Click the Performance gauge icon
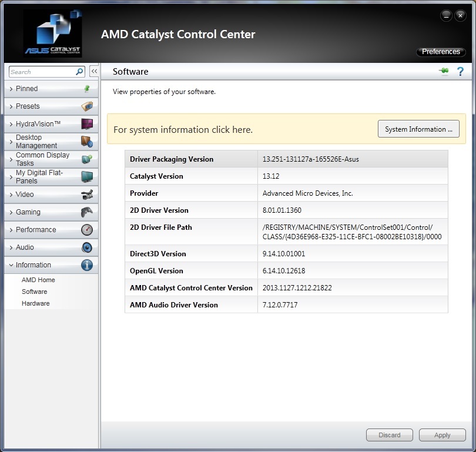This screenshot has height=452, width=476. click(87, 229)
